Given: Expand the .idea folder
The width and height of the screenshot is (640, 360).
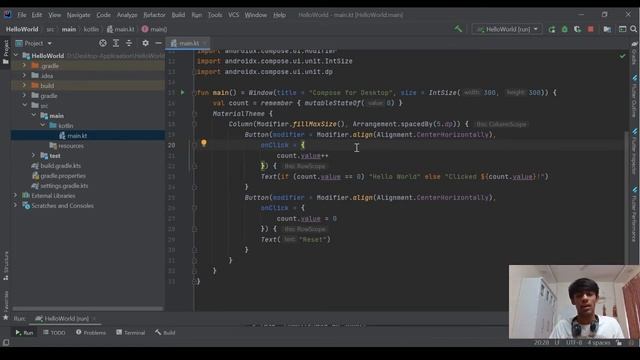Looking at the screenshot, I should pos(24,76).
